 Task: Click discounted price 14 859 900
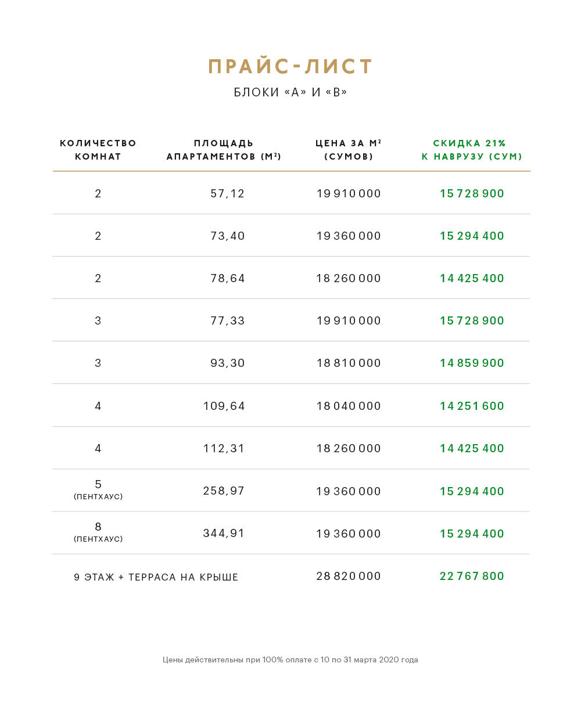(x=472, y=363)
